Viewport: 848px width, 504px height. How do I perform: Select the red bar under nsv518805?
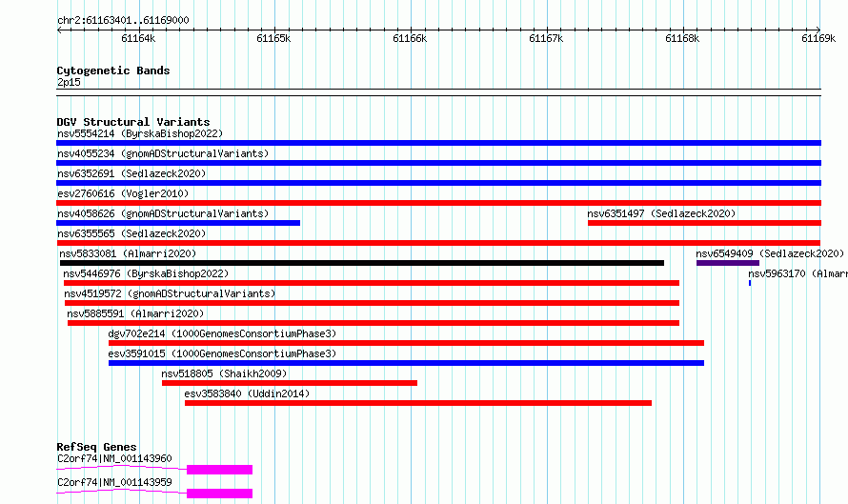(290, 383)
